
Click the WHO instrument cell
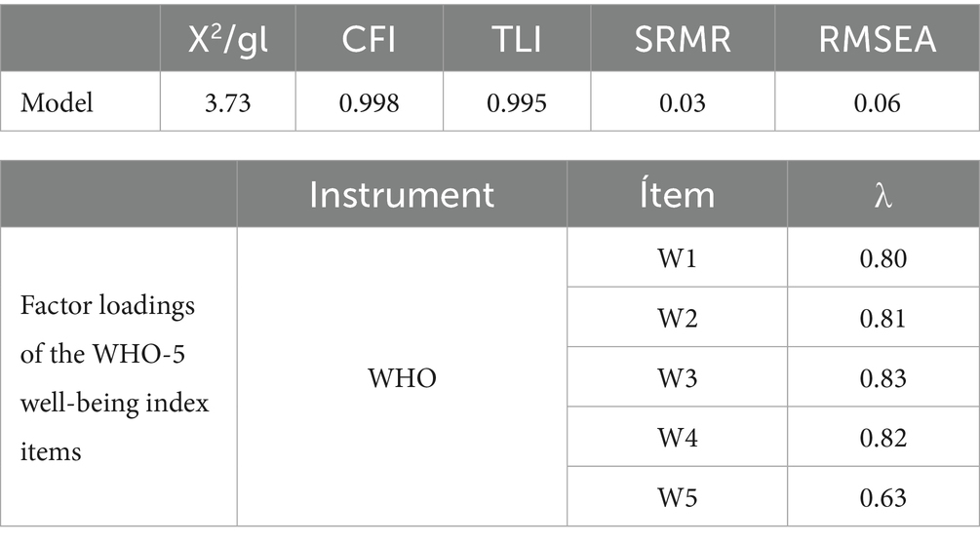point(402,377)
